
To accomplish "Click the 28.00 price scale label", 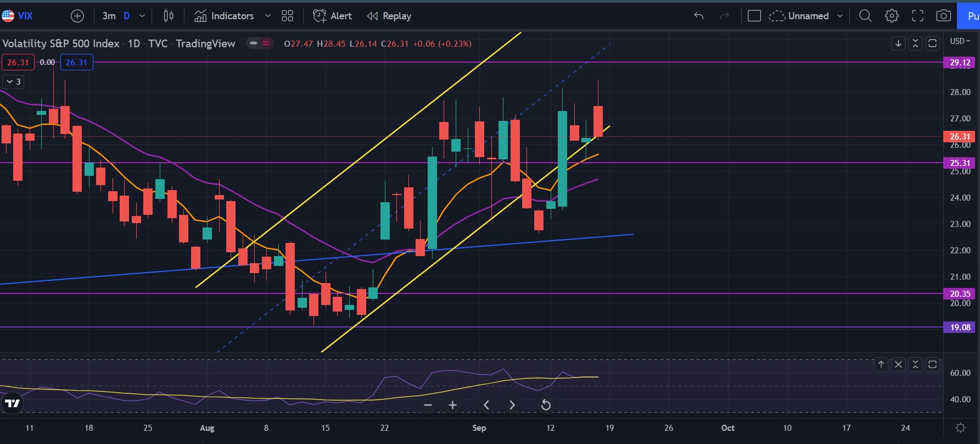I will (x=960, y=92).
